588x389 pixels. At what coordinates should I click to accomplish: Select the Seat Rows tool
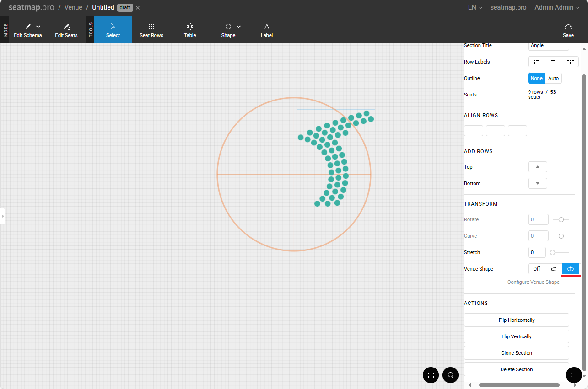tap(151, 30)
